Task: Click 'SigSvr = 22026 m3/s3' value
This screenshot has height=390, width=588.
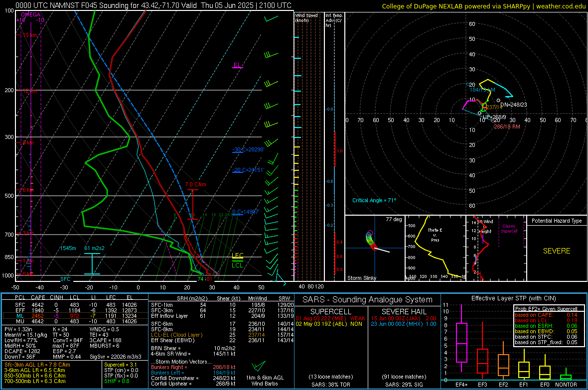Action: pyautogui.click(x=116, y=357)
